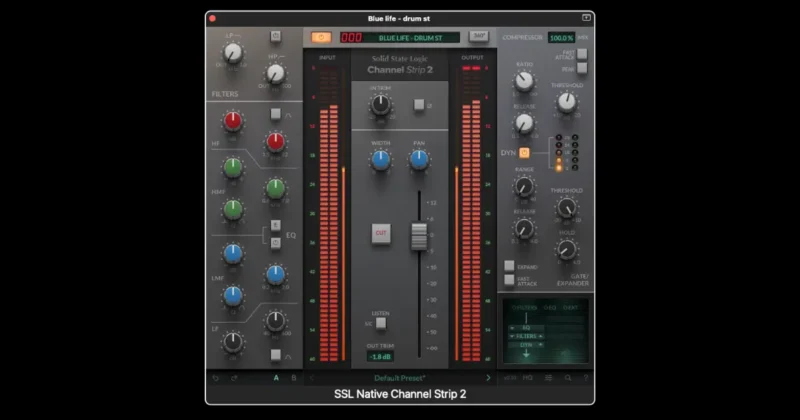Open the help question mark icon
The image size is (800, 420).
point(586,378)
